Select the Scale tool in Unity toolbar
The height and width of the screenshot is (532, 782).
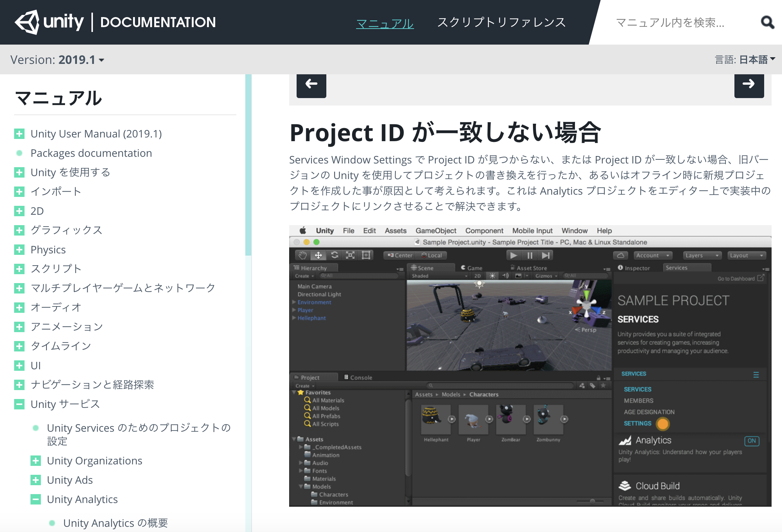[350, 255]
